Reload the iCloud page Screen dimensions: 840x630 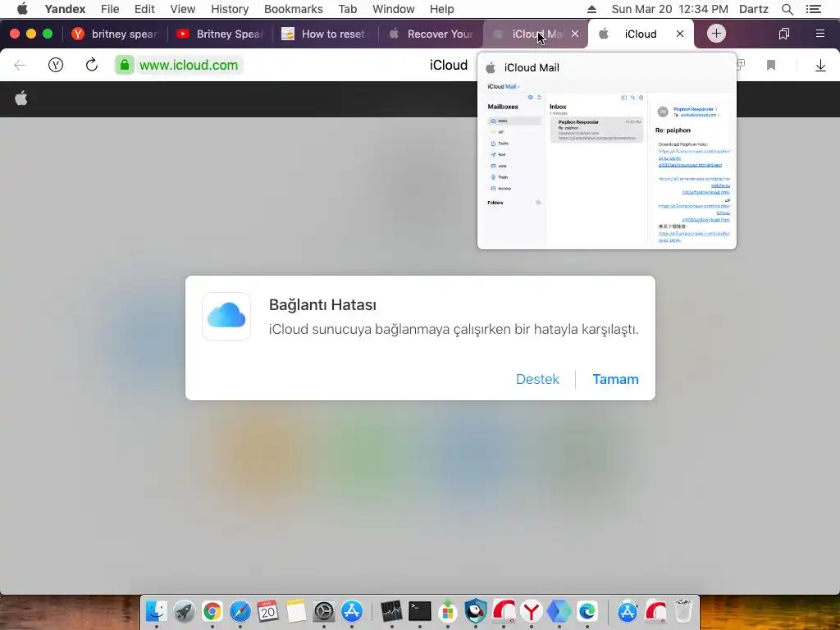coord(92,65)
